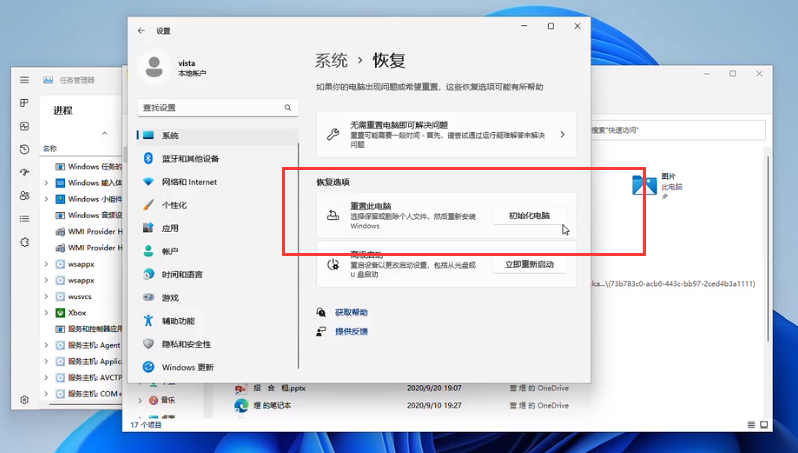Expand the first wsappx process entry
Image resolution: width=798 pixels, height=453 pixels.
pyautogui.click(x=47, y=264)
